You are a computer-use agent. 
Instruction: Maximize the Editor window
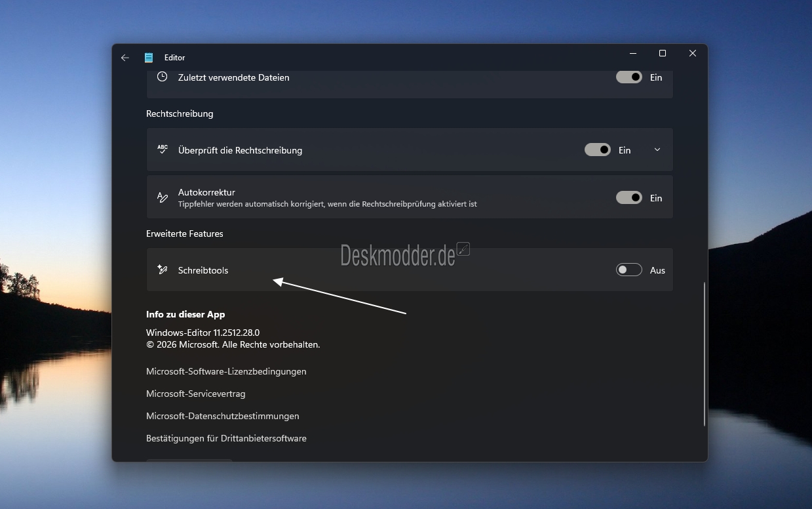pyautogui.click(x=663, y=54)
